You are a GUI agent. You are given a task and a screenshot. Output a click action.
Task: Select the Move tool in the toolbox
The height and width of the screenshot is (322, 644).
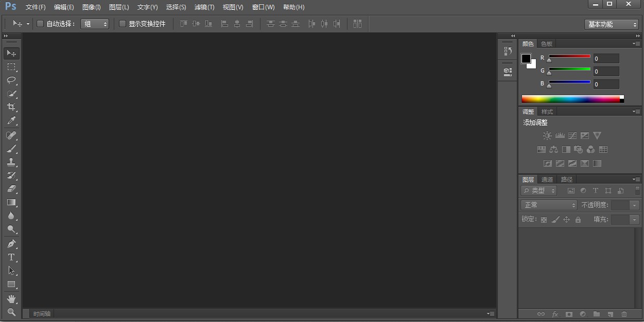(x=11, y=53)
